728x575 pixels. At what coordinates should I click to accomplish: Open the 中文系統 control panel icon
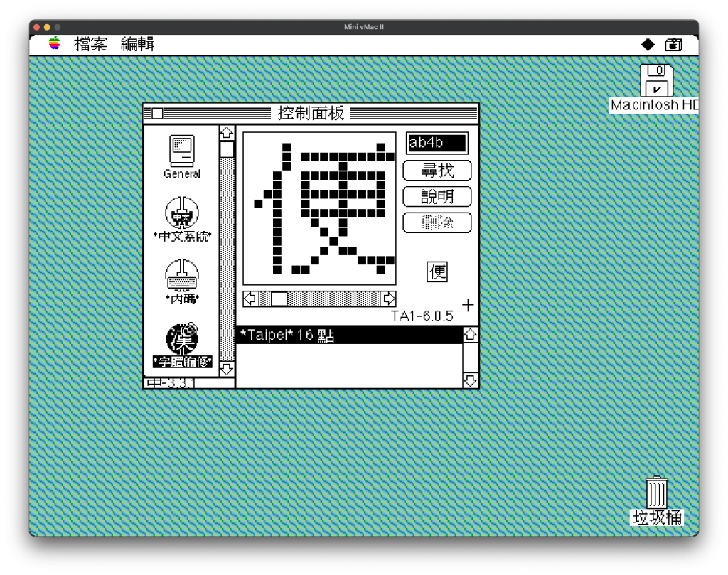182,213
